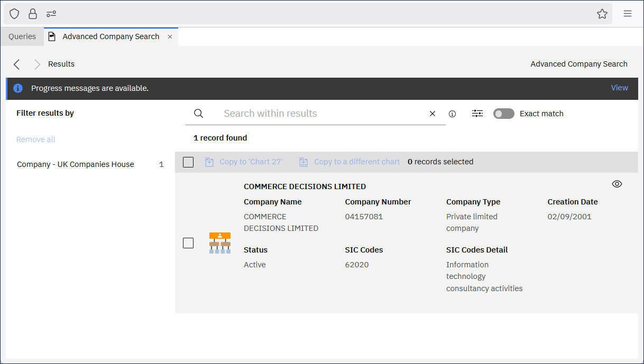Click Private limited company value
The height and width of the screenshot is (364, 644).
click(472, 222)
